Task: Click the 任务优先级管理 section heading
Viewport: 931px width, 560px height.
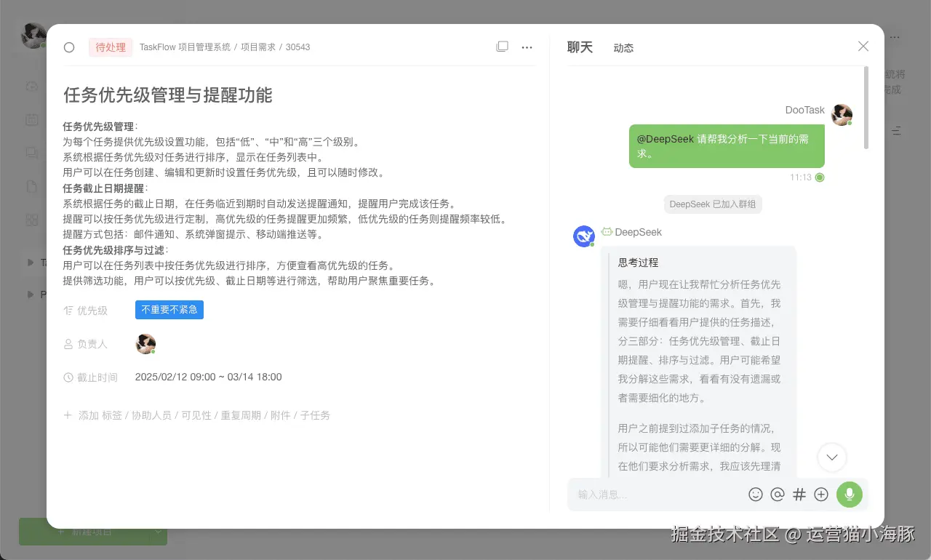Action: click(100, 127)
